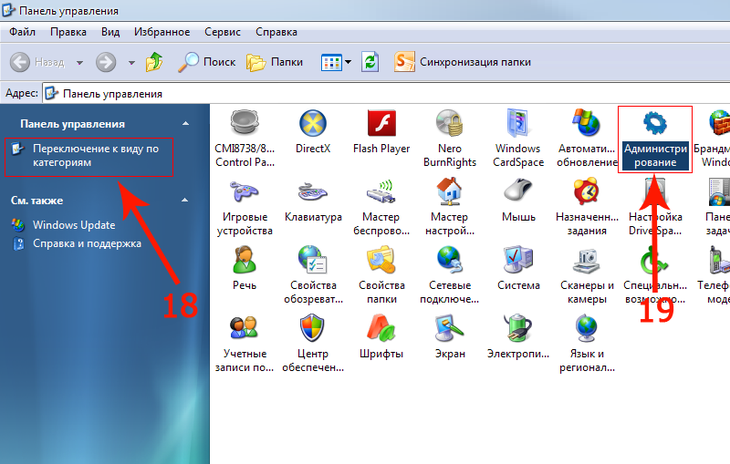Screen dimensions: 730x464
Task: Open the Шрифты fonts icon
Action: 381,328
